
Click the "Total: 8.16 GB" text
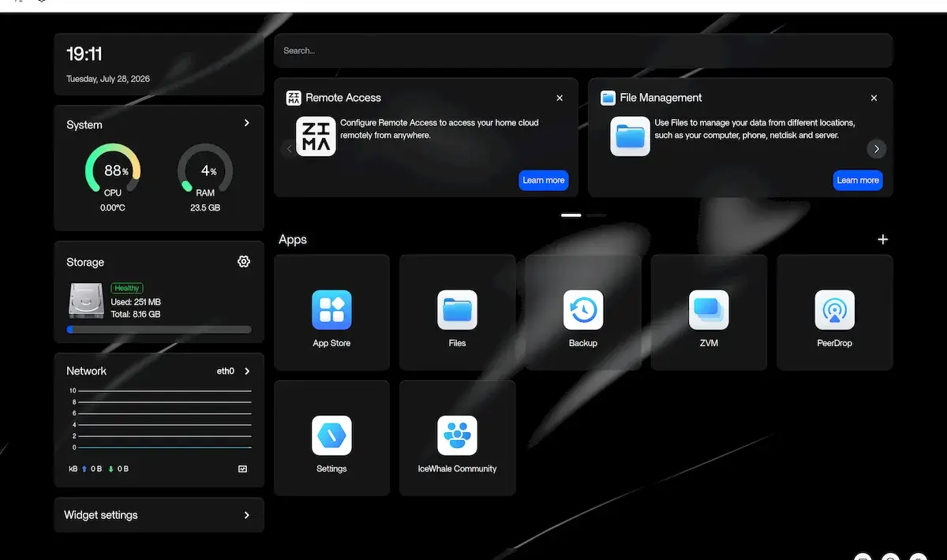click(136, 314)
